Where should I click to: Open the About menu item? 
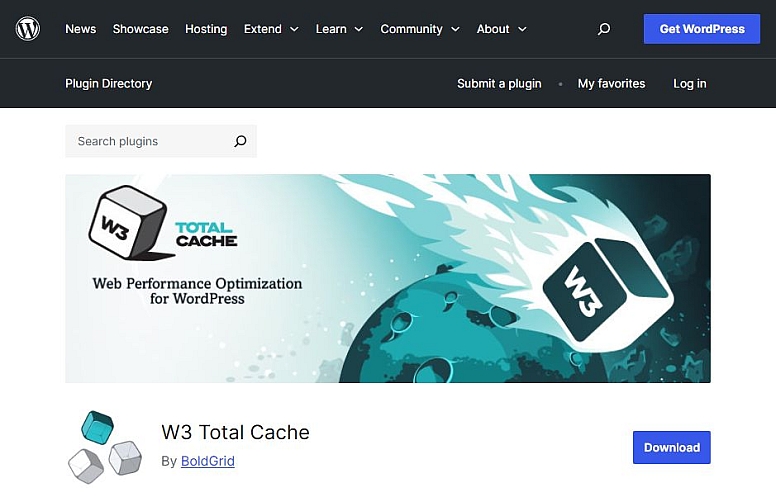pos(493,29)
